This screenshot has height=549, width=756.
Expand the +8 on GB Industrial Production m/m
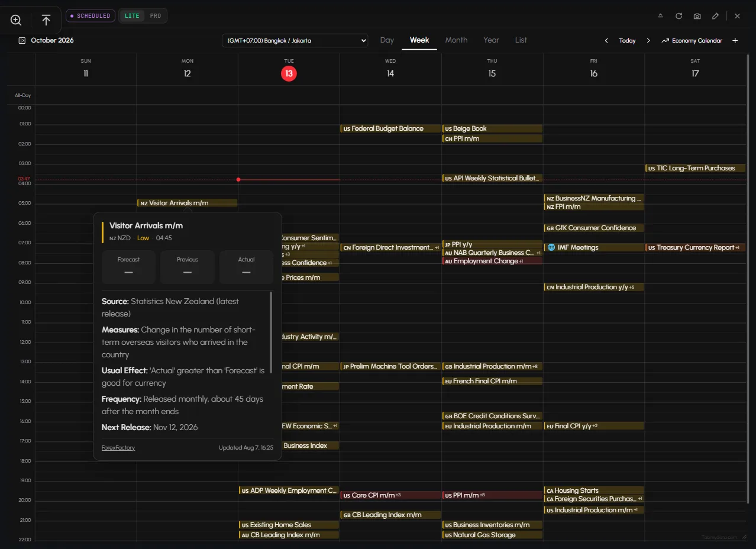click(535, 366)
